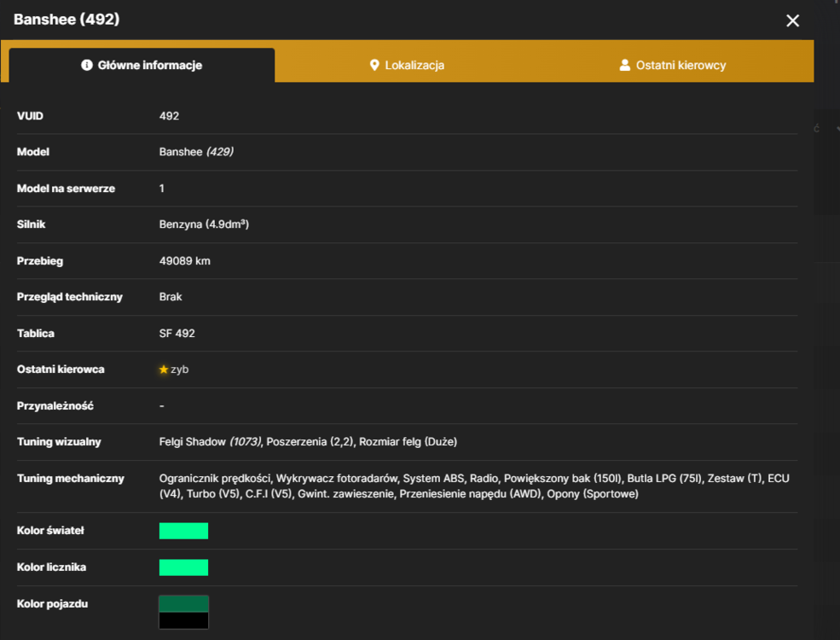Screen dimensions: 840x640
Task: Select the VUID value '492'
Action: click(170, 116)
